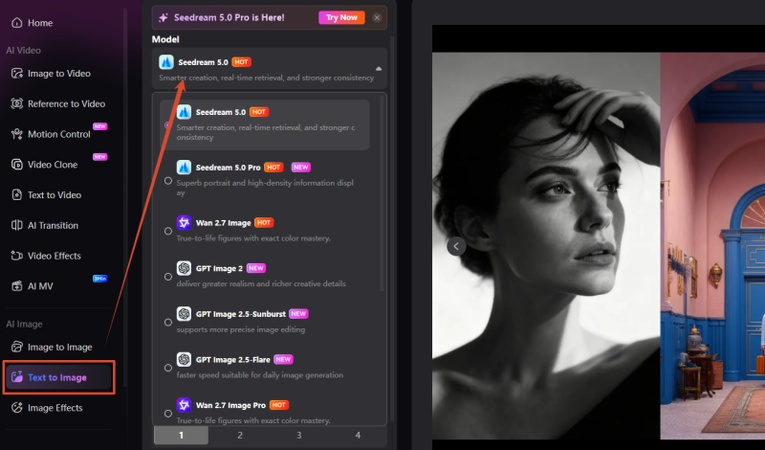Click the AI MV icon
Viewport: 765px width, 450px height.
pyautogui.click(x=17, y=286)
